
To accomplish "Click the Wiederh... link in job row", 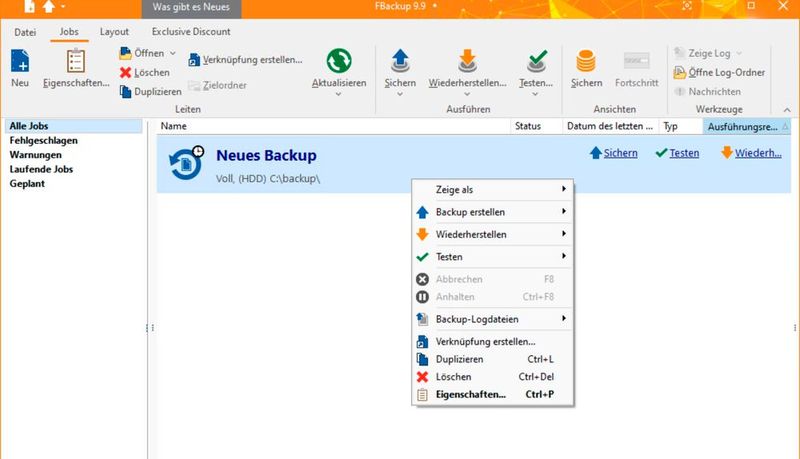I will [x=758, y=153].
